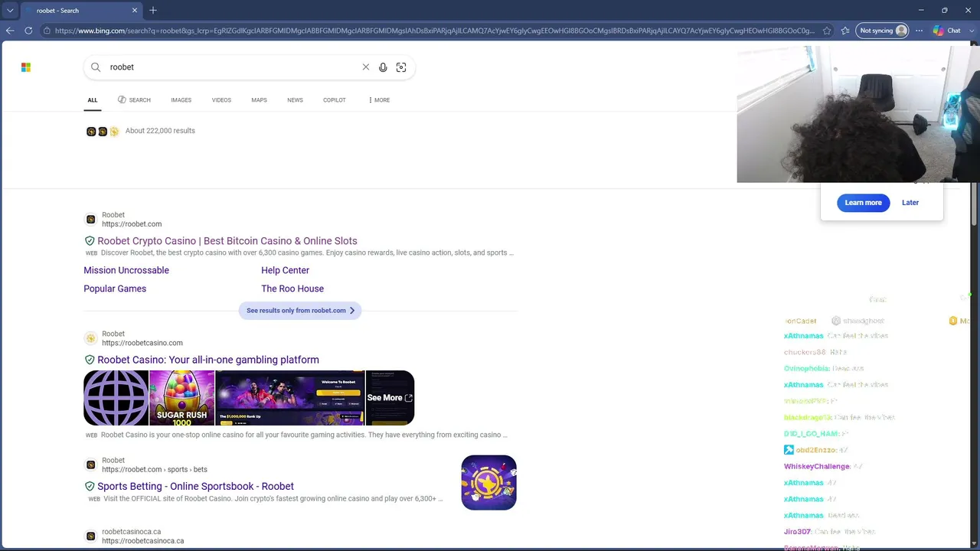The height and width of the screenshot is (551, 980).
Task: Open visual image search
Action: click(401, 67)
